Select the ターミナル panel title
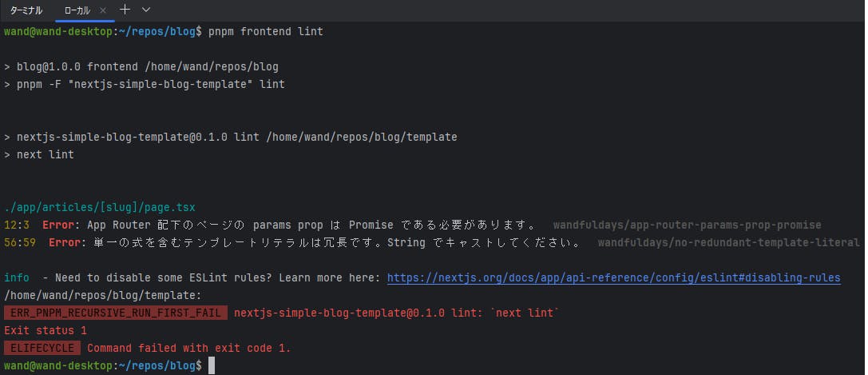This screenshot has height=375, width=868. [x=26, y=10]
